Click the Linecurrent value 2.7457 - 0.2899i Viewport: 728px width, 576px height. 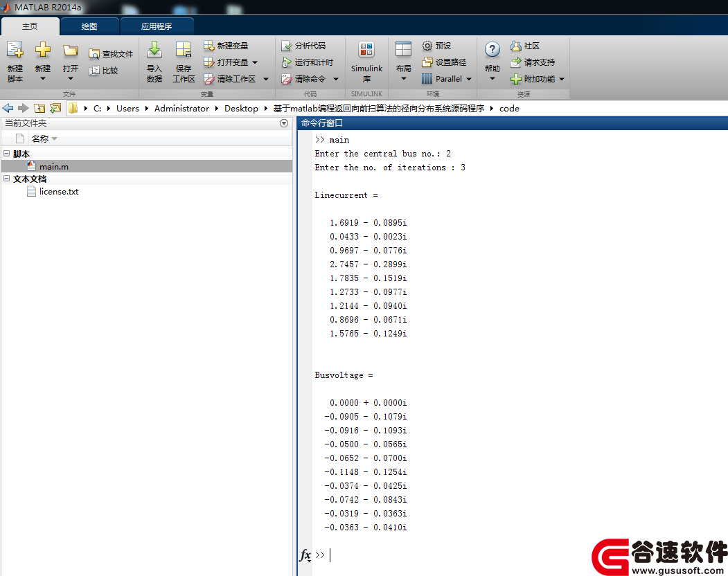[x=369, y=264]
